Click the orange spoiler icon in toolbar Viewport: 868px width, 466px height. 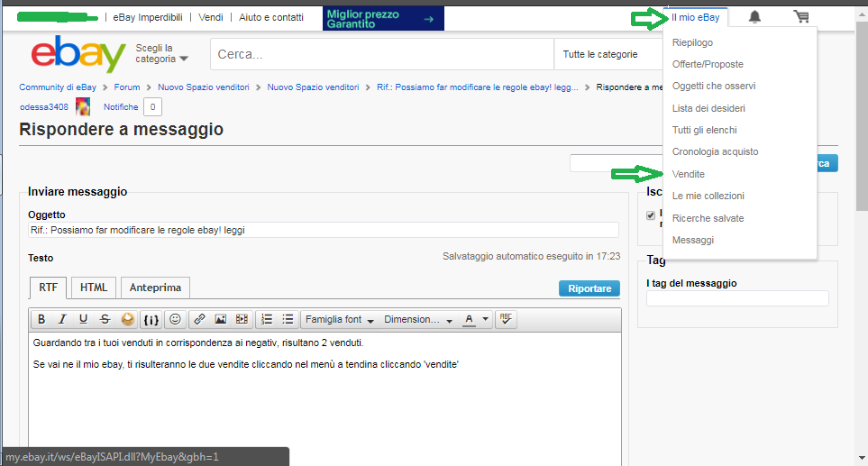click(127, 319)
